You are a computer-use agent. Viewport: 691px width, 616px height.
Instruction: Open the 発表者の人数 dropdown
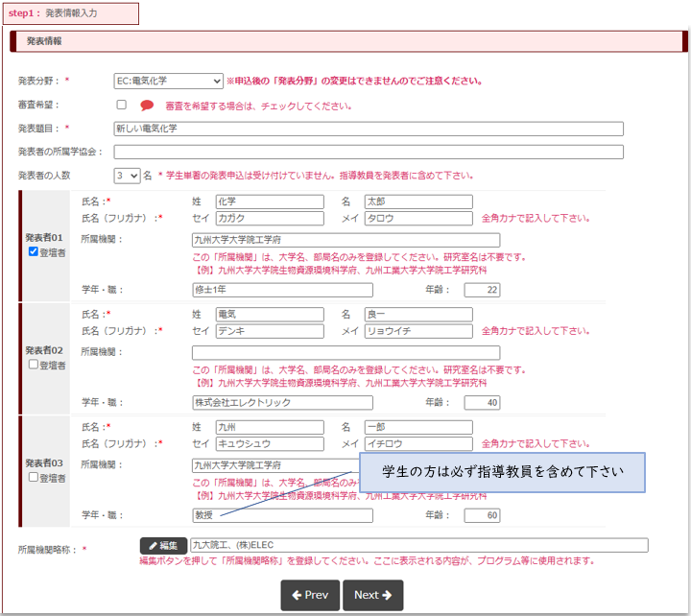(127, 176)
